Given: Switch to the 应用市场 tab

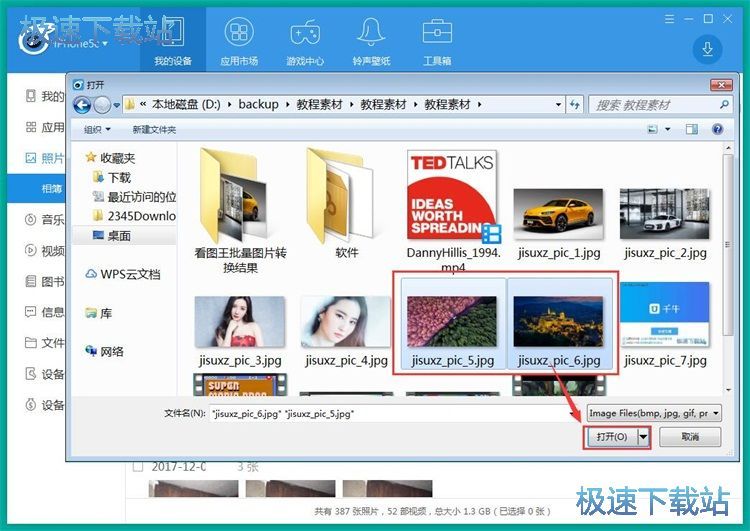Looking at the screenshot, I should click(x=239, y=40).
